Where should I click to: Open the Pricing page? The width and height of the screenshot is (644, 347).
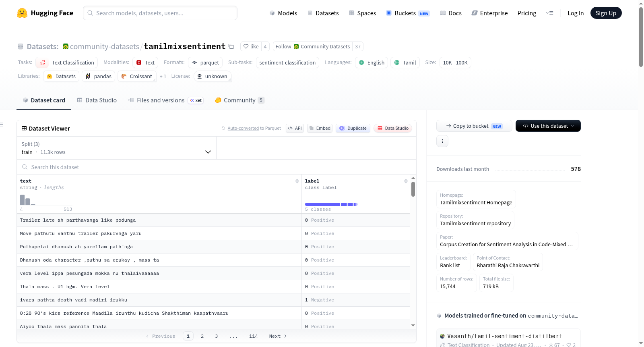(527, 13)
